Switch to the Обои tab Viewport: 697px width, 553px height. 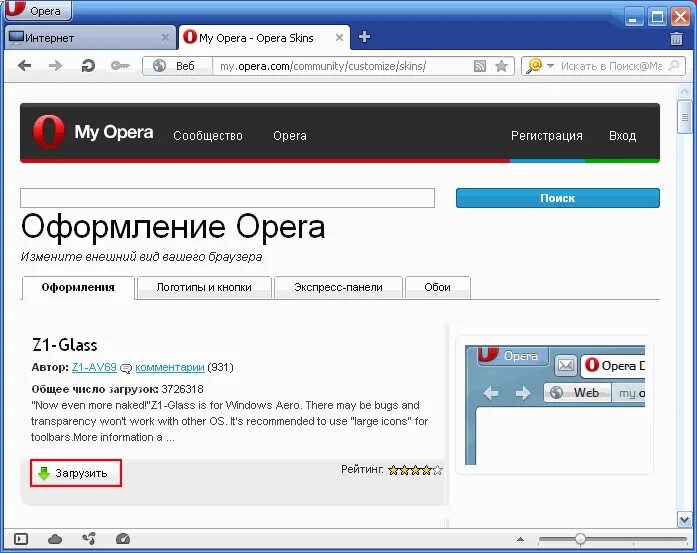point(437,288)
